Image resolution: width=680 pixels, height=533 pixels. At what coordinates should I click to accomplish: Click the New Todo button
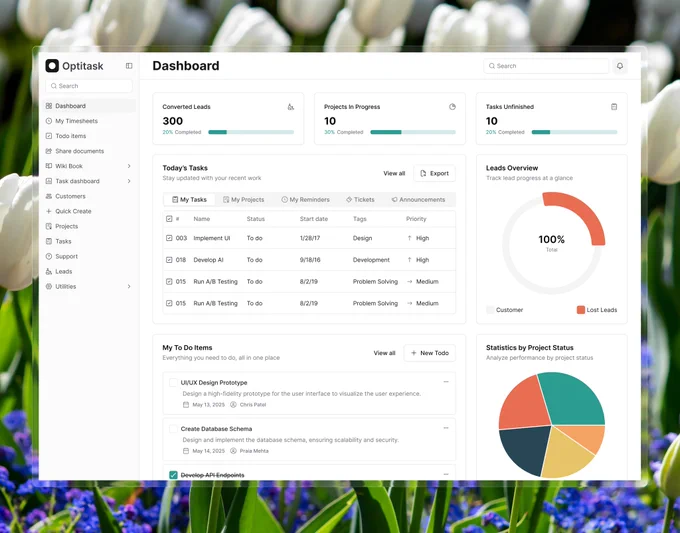click(x=430, y=353)
